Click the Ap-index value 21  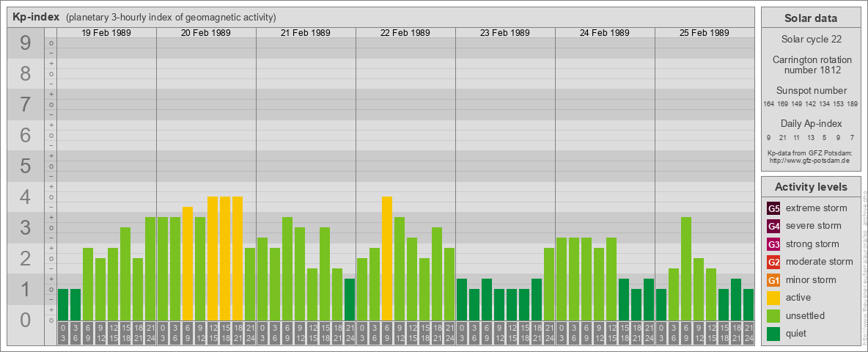coord(783,137)
